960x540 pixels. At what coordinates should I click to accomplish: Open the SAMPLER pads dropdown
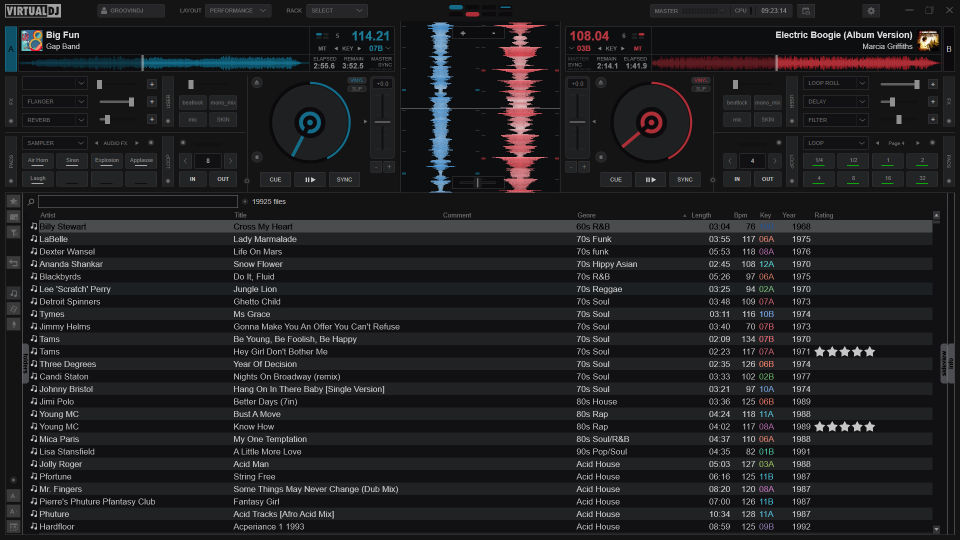point(54,143)
